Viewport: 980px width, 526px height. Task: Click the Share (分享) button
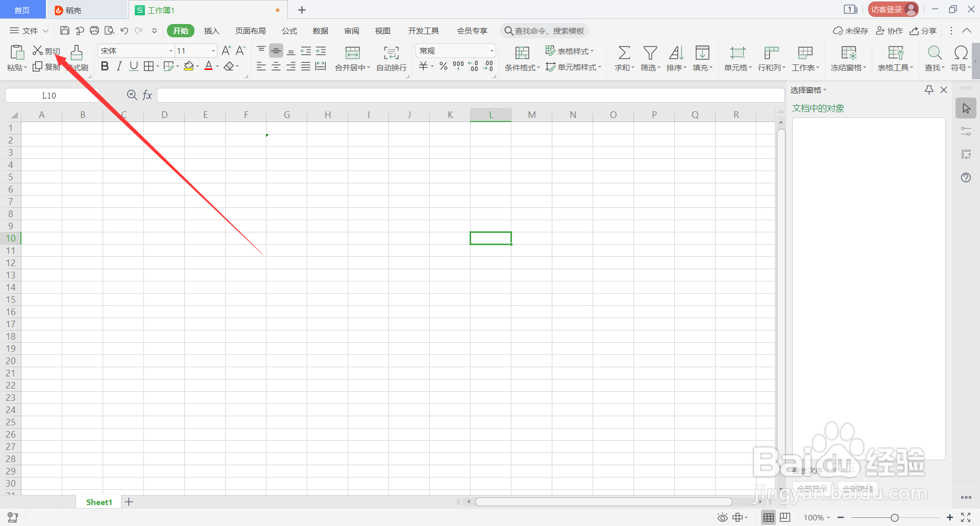point(923,31)
